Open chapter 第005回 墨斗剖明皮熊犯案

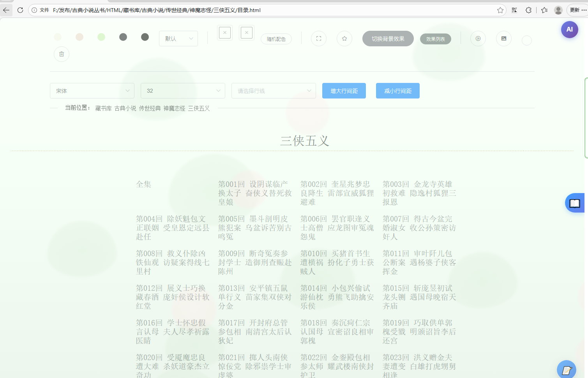point(255,228)
